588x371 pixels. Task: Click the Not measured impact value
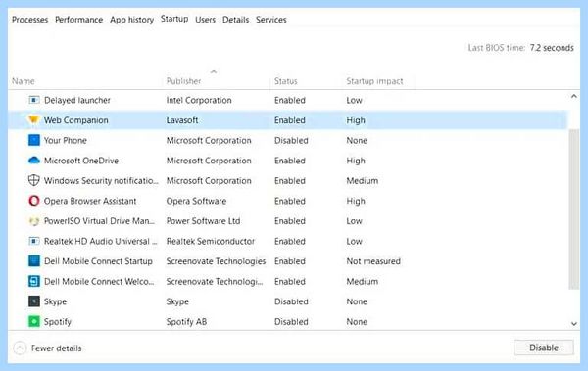373,261
